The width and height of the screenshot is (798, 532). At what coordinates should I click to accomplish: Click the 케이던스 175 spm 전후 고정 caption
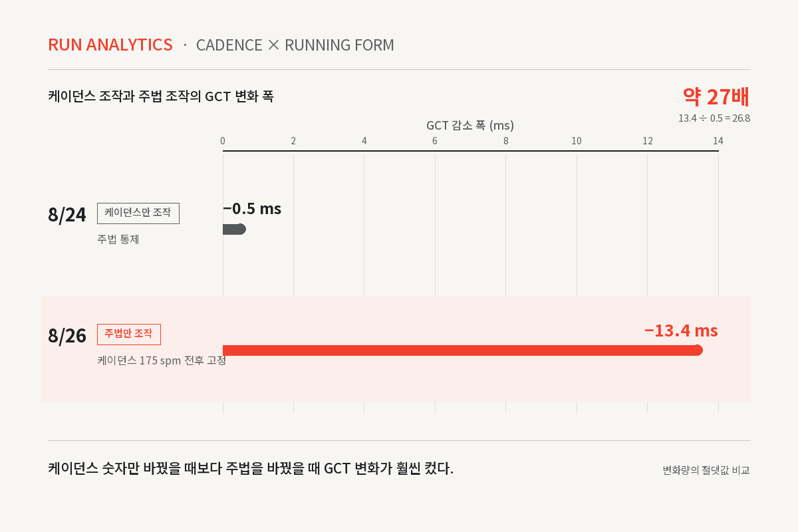(162, 360)
